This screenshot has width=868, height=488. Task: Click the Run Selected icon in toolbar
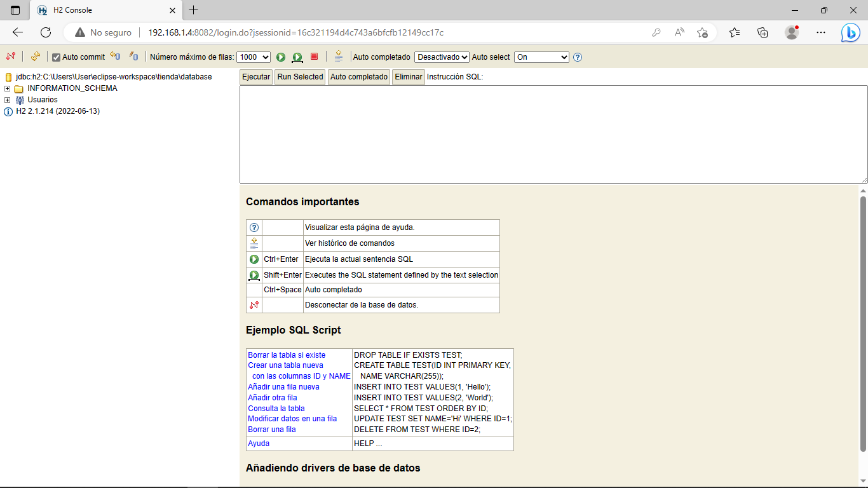tap(297, 57)
